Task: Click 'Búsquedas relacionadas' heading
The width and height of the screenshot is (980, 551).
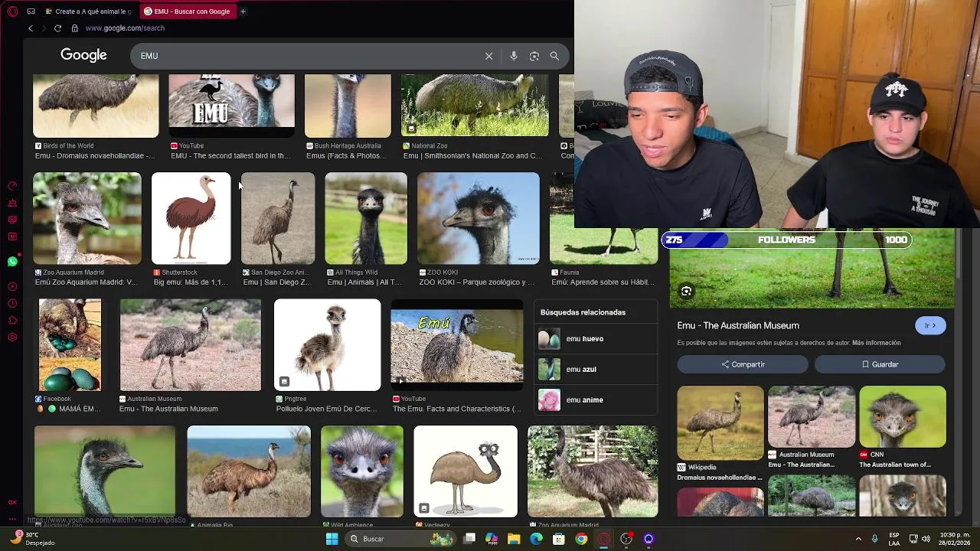Action: (583, 312)
